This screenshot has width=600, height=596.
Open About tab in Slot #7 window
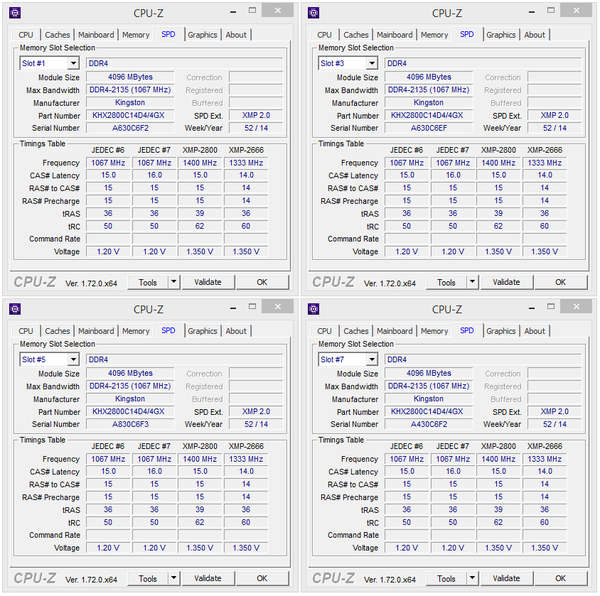(x=535, y=331)
